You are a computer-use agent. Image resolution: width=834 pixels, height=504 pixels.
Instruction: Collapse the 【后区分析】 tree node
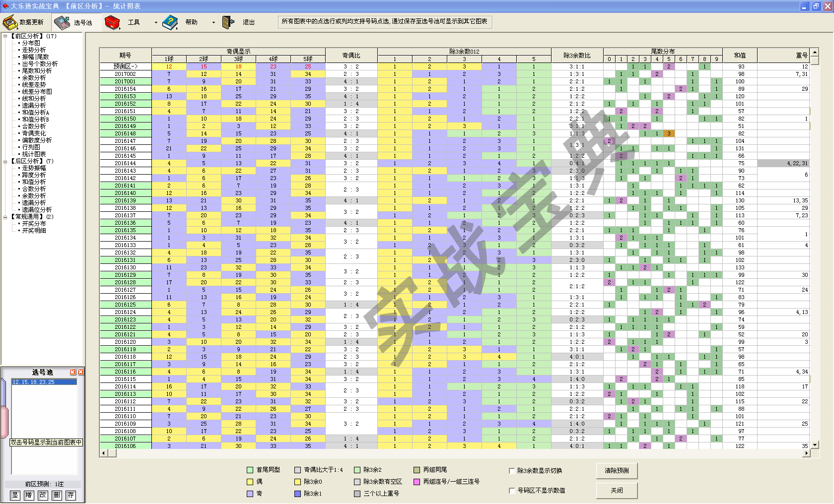pyautogui.click(x=5, y=161)
